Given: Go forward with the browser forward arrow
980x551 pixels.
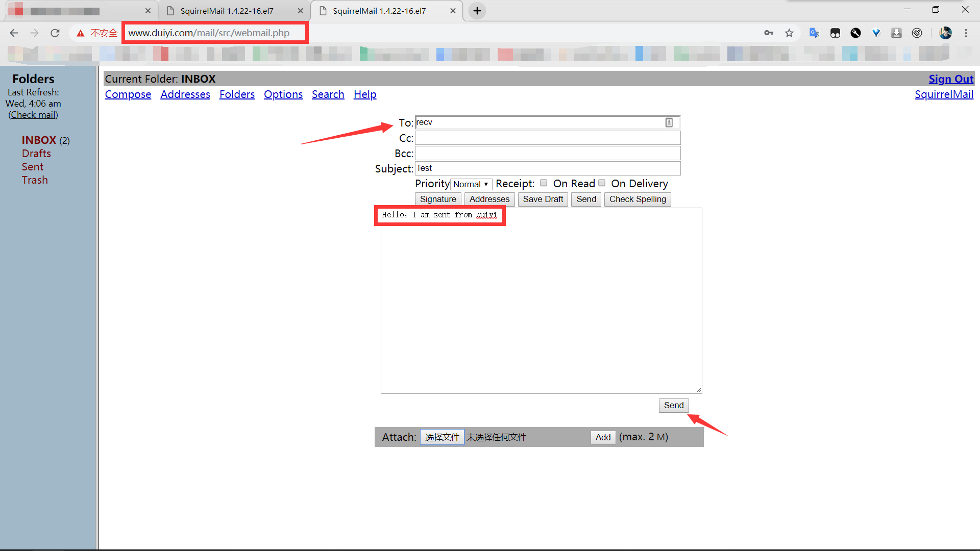Looking at the screenshot, I should (34, 33).
